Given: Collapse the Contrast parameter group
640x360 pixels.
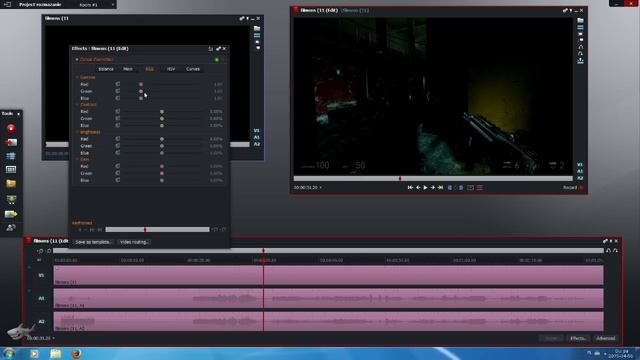Looking at the screenshot, I should [77, 104].
